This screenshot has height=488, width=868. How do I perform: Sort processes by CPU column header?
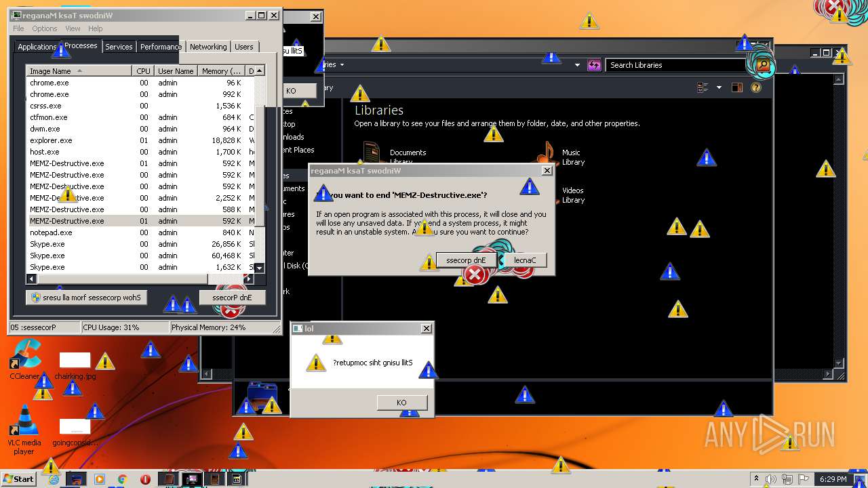143,71
